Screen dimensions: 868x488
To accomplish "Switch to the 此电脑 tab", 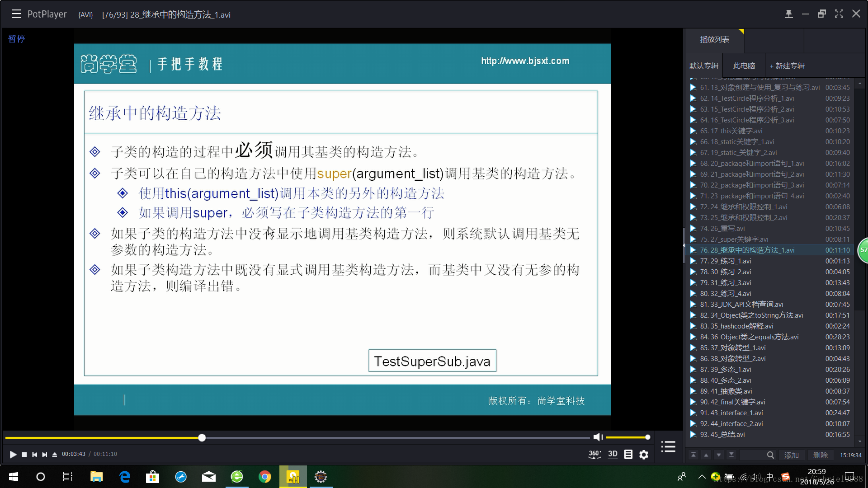I will 744,66.
